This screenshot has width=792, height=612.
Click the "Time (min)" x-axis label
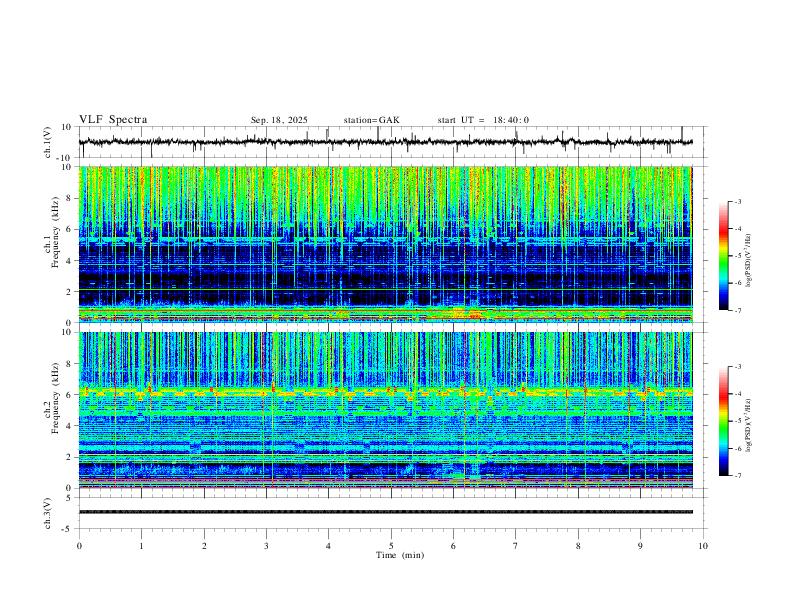click(x=400, y=555)
